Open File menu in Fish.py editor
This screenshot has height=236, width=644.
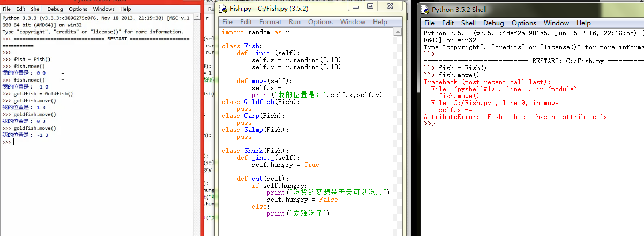227,22
